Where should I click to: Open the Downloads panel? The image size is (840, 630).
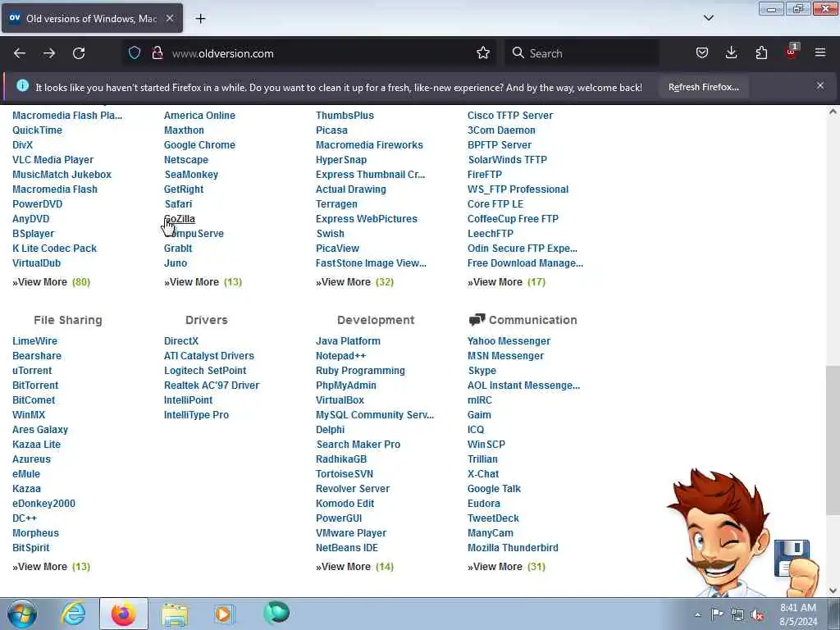point(731,53)
